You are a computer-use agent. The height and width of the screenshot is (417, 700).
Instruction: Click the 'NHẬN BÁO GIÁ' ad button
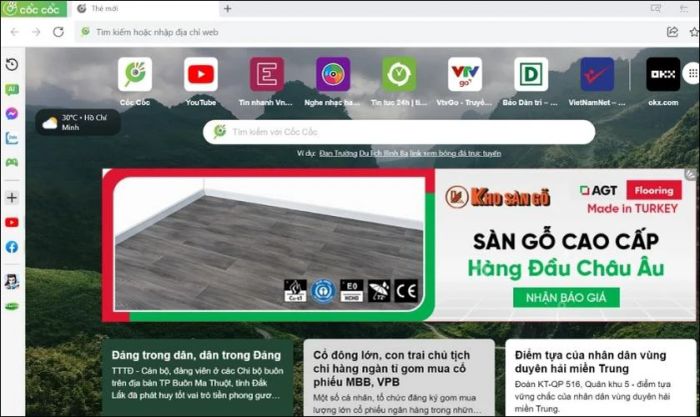pos(566,298)
